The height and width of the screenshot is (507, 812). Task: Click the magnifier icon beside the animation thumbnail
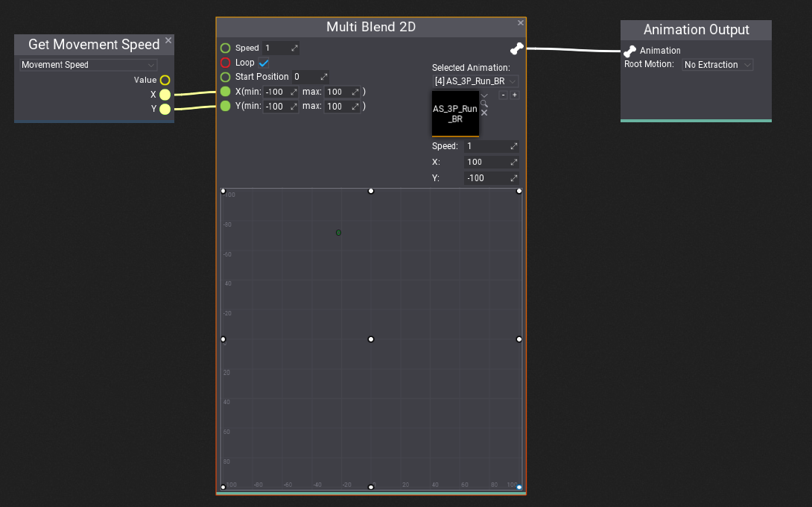pyautogui.click(x=484, y=104)
